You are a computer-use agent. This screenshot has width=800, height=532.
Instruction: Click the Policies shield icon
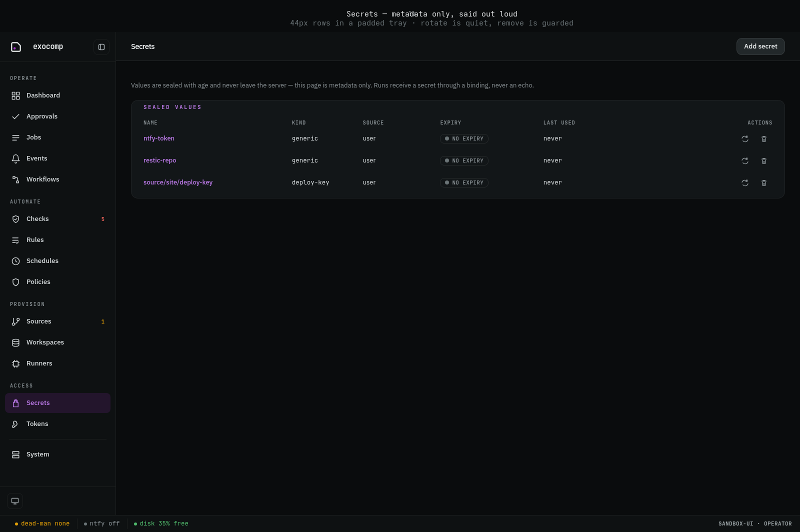point(16,282)
